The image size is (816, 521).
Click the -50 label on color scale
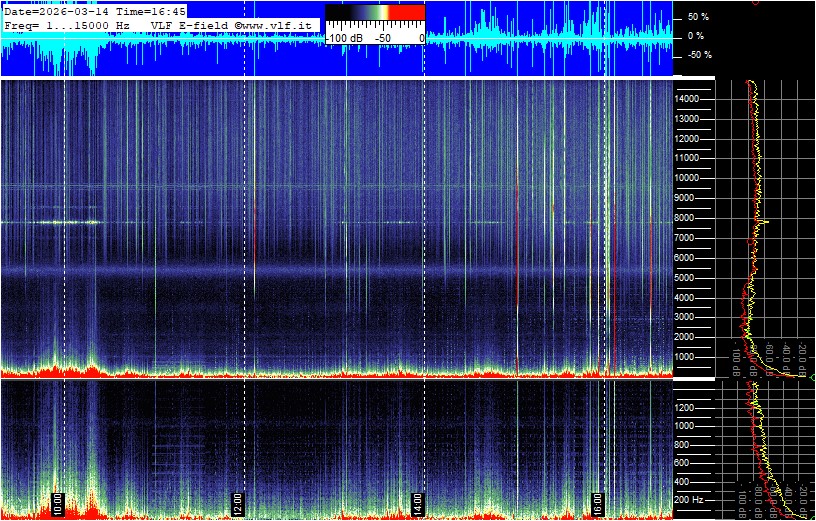point(382,38)
